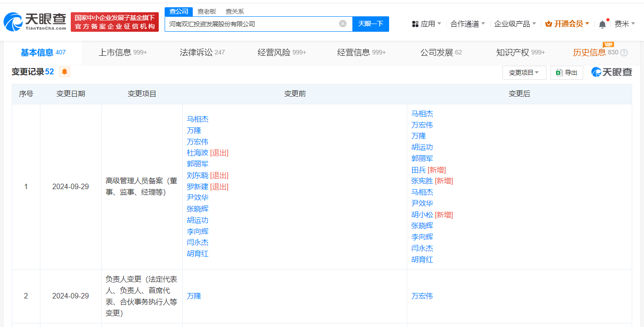Switch to the 经营风险 tab

(x=282, y=53)
